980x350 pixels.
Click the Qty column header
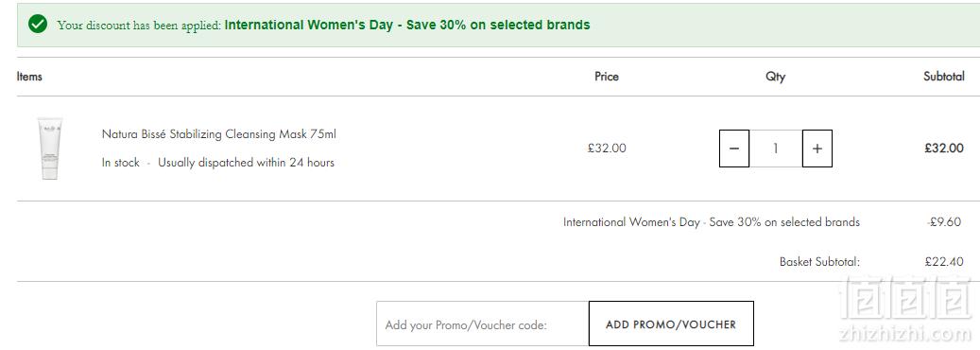point(775,77)
